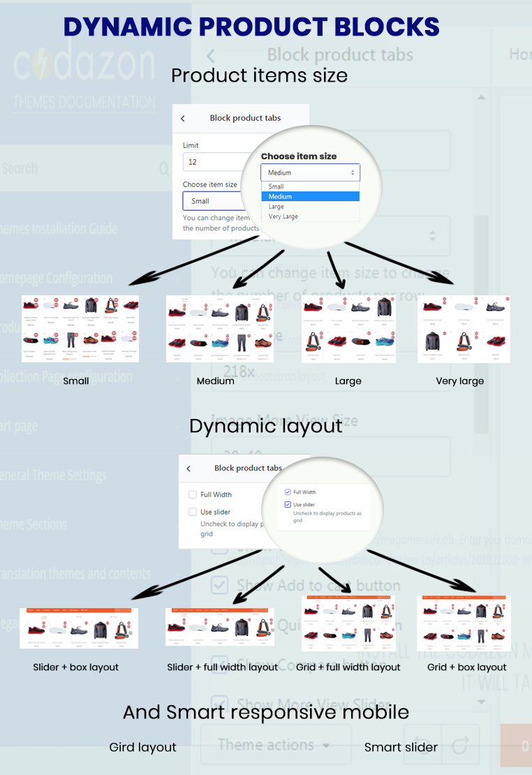Open 'Grid + full width layout' preview thumbnail

(x=348, y=623)
